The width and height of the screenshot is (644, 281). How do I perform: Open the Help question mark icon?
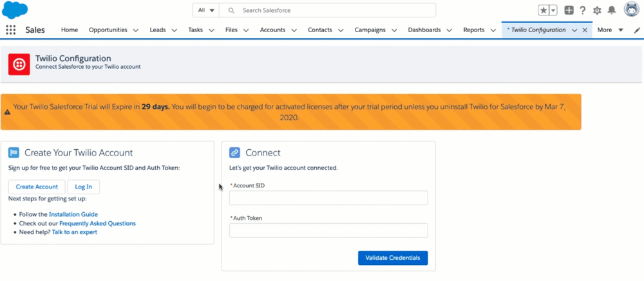(x=582, y=10)
